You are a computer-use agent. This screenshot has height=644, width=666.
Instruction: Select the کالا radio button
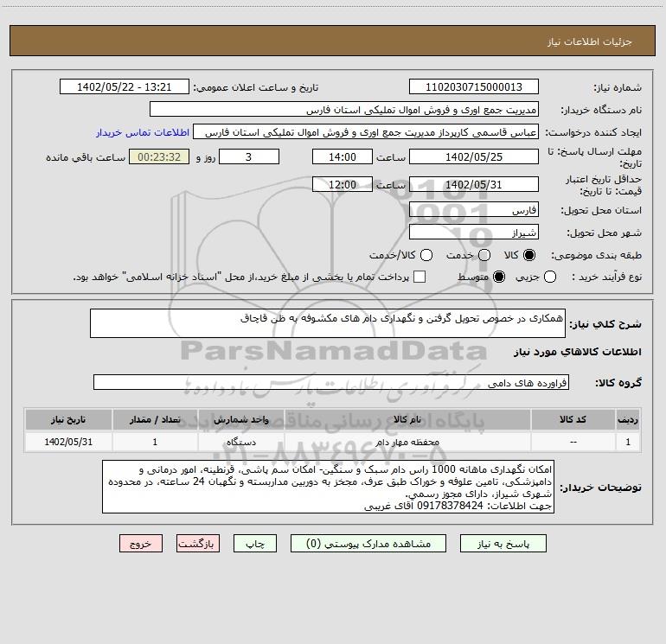point(529,255)
